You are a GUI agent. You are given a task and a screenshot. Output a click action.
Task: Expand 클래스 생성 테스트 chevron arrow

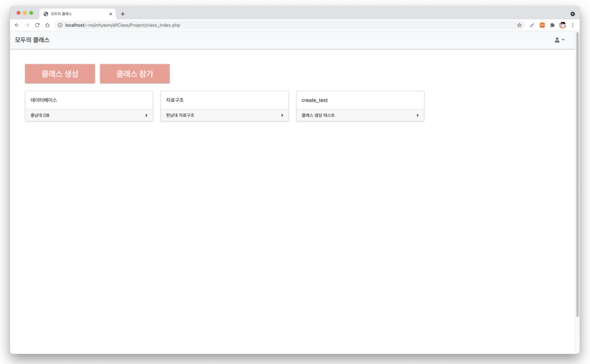(x=417, y=115)
